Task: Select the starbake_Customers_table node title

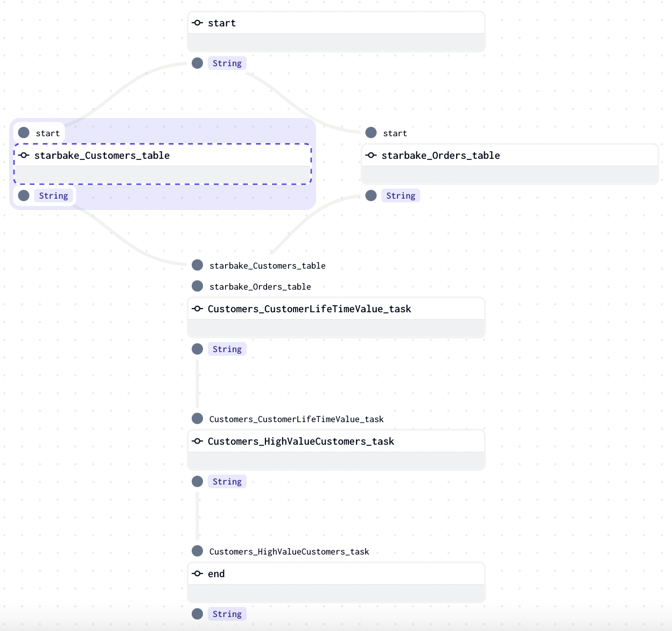Action: click(102, 156)
